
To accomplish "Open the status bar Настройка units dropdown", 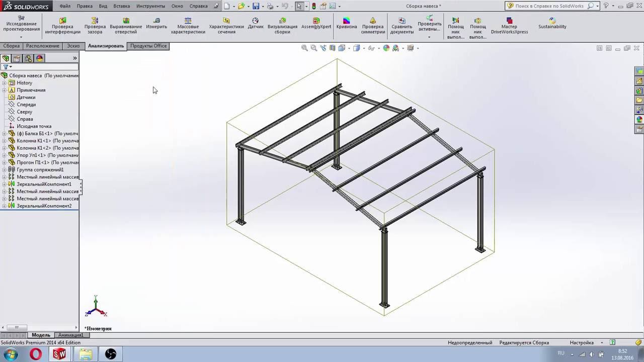I will [x=602, y=343].
